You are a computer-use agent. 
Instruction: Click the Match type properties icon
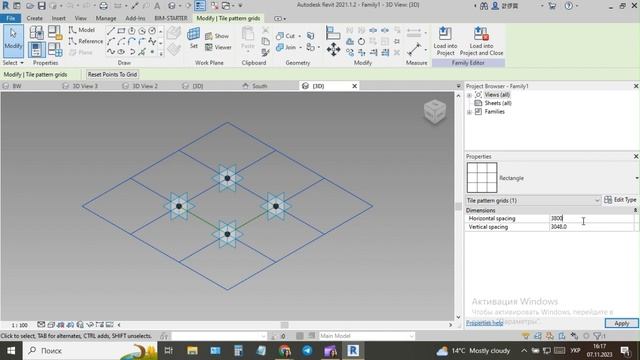coord(265,52)
